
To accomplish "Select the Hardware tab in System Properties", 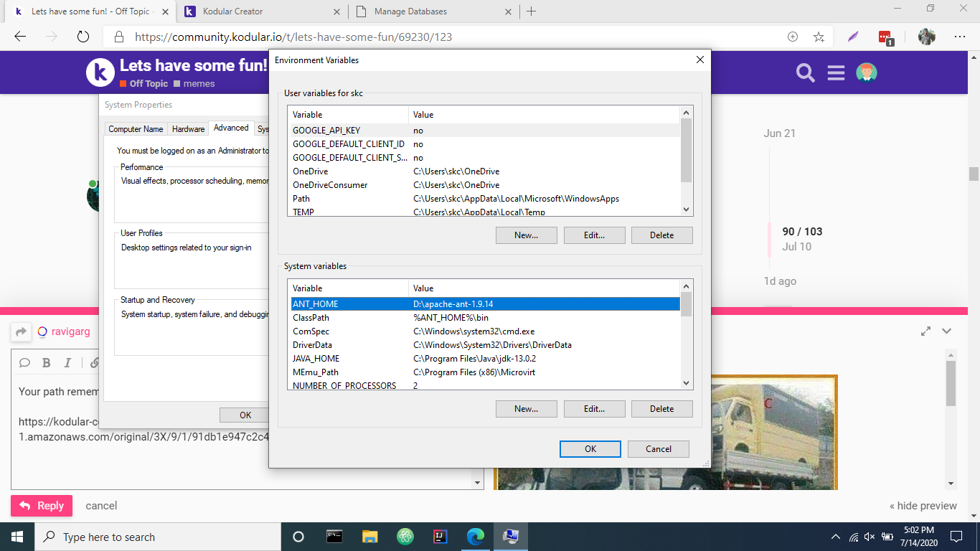I will (188, 129).
